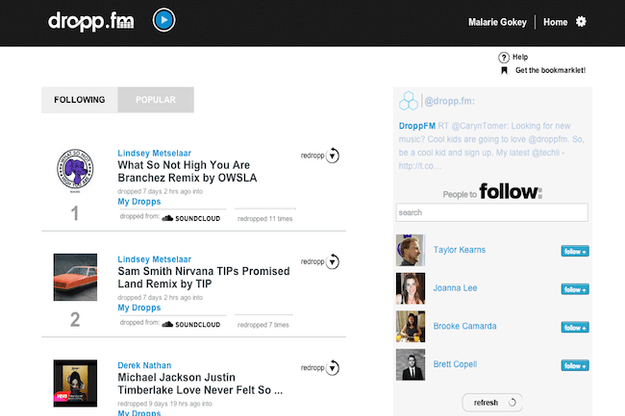Viewport: 625px width, 416px height.
Task: Open What So Not High You Are track title
Action: (x=187, y=171)
